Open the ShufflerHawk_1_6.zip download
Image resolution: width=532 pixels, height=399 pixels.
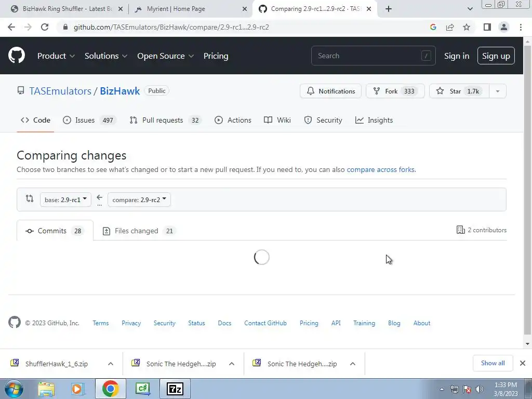point(56,364)
